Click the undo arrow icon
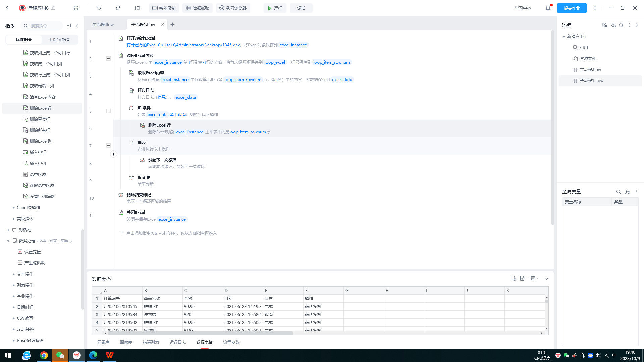The image size is (644, 362). tap(98, 8)
